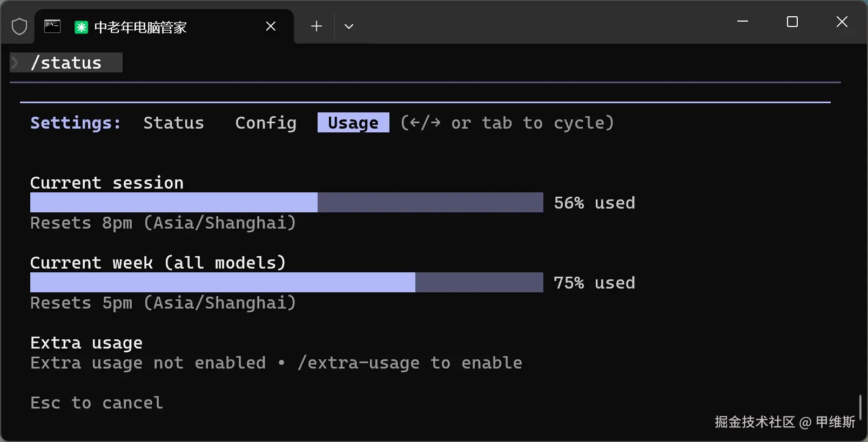Click the /extra-usage command text
This screenshot has height=442, width=868.
point(358,363)
